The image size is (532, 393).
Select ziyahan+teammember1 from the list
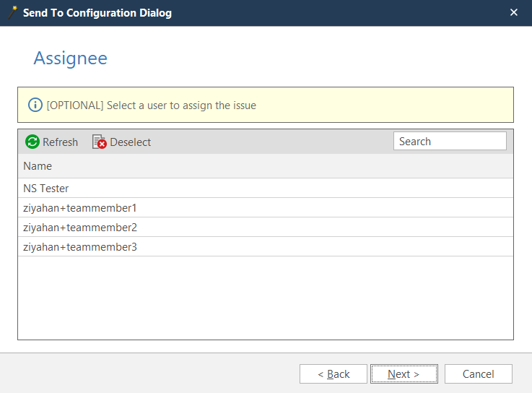pyautogui.click(x=79, y=208)
